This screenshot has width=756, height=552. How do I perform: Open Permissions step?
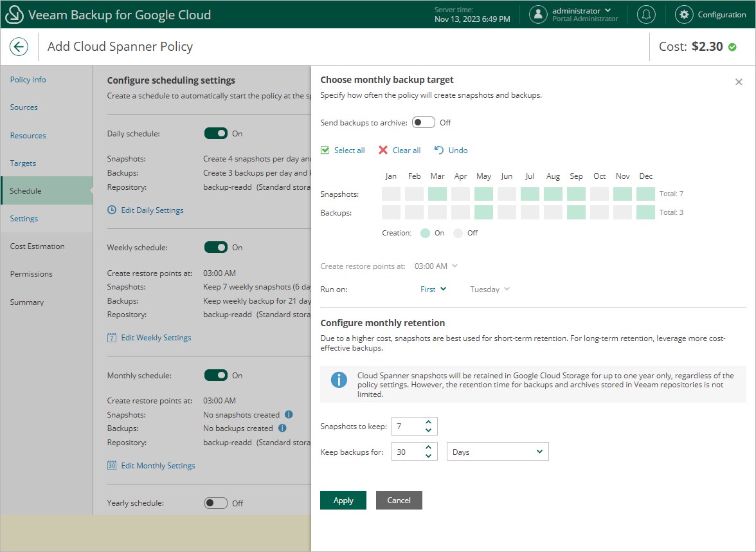pos(32,273)
